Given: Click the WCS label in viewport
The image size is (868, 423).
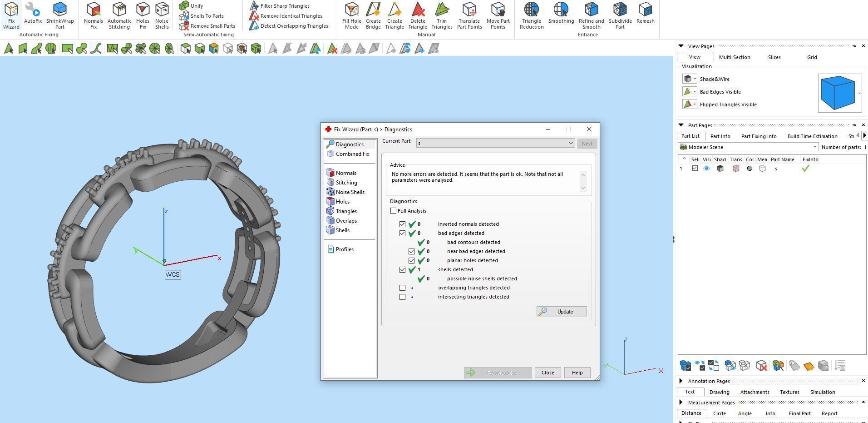Looking at the screenshot, I should tap(173, 274).
